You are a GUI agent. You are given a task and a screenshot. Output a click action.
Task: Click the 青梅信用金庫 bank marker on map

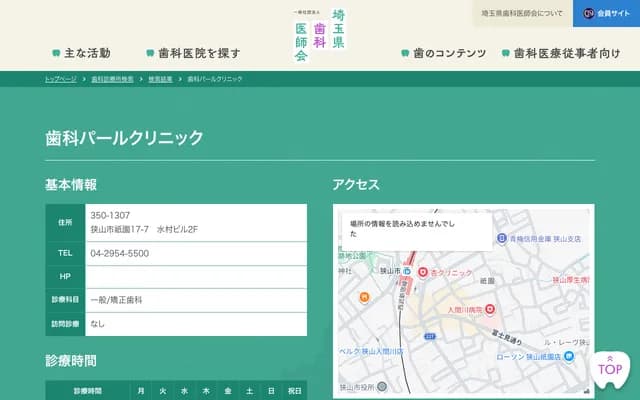point(501,240)
